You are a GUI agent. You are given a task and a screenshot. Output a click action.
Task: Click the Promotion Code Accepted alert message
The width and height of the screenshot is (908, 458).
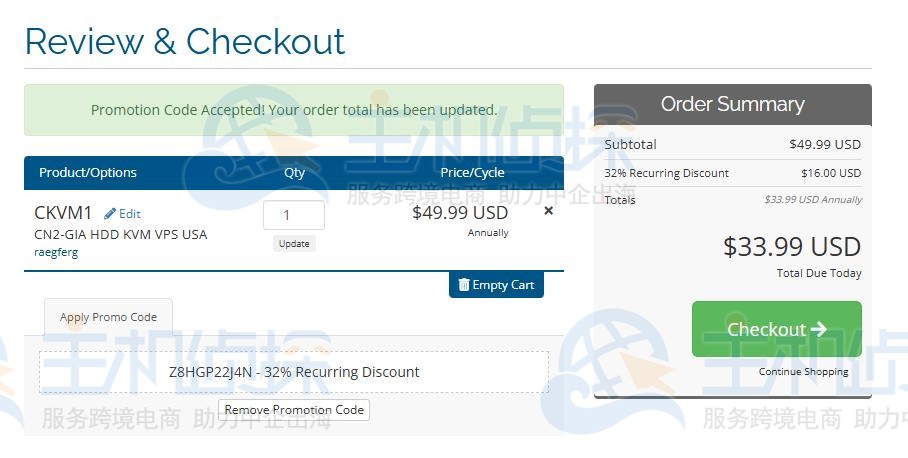tap(294, 110)
